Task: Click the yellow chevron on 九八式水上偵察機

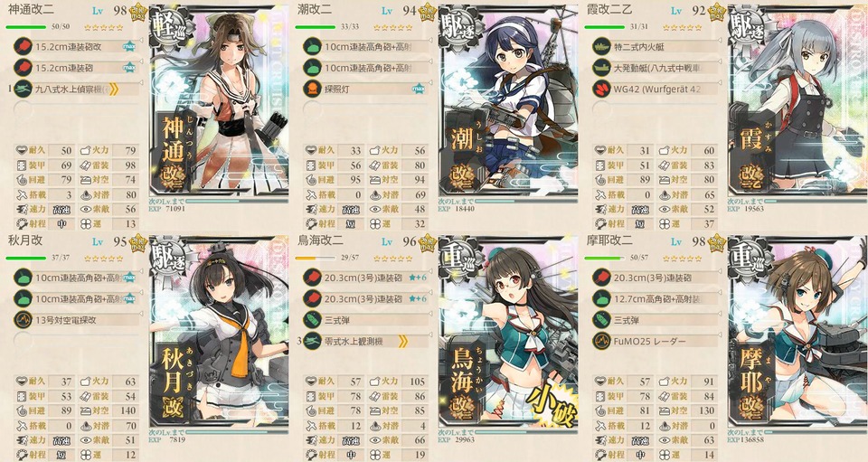Action: (114, 90)
